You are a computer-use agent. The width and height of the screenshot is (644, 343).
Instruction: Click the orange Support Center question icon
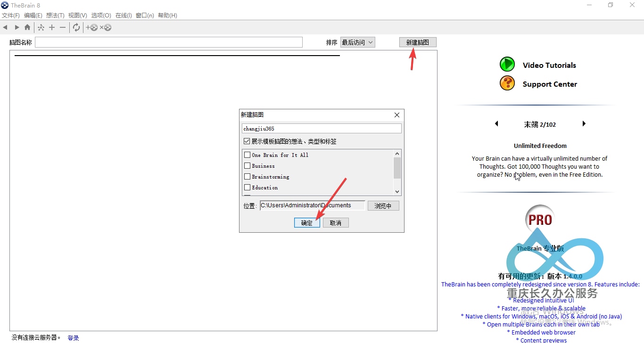click(507, 83)
